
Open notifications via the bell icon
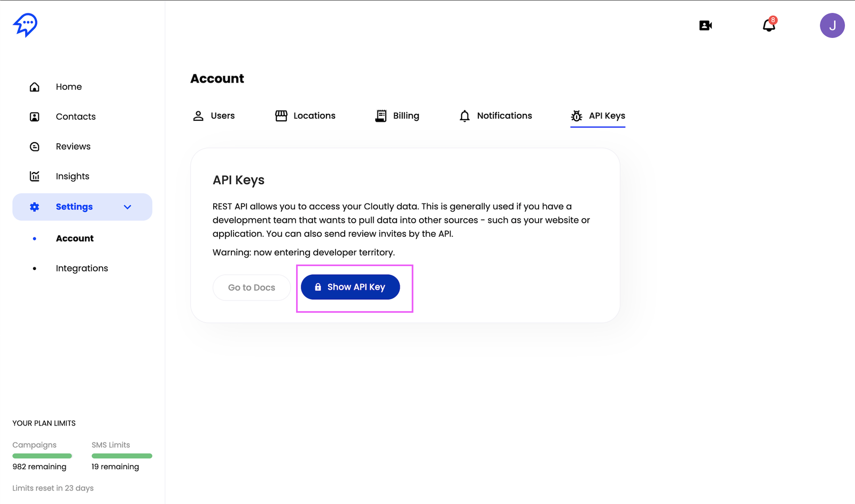point(768,26)
